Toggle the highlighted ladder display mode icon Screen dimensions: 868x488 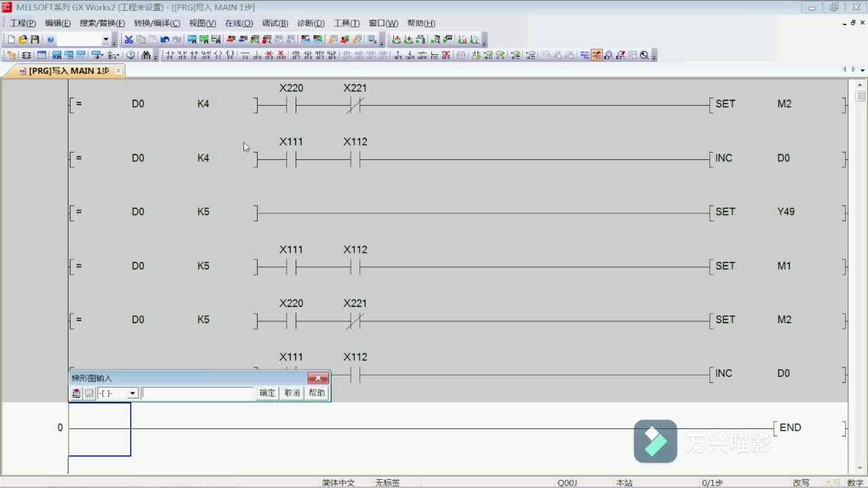pos(597,55)
